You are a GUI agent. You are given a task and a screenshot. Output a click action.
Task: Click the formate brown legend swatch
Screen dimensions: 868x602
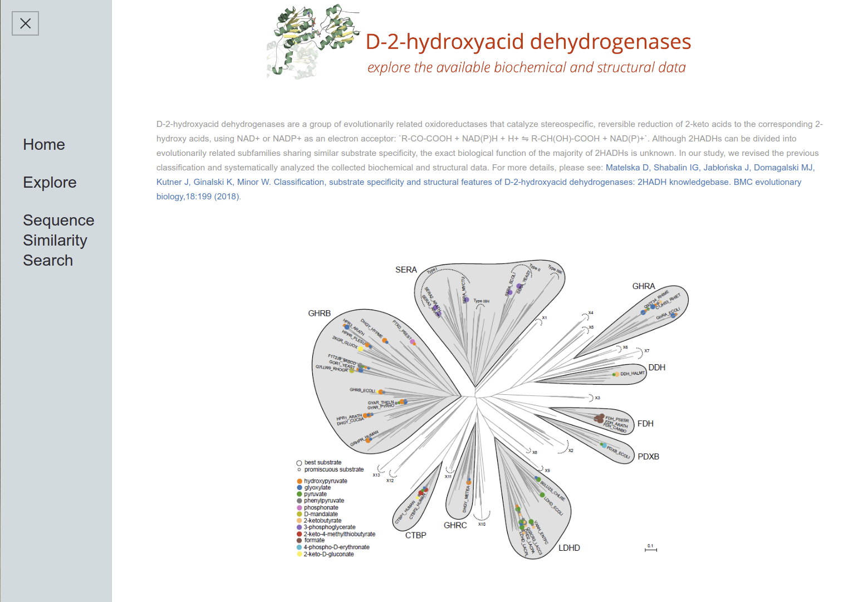(300, 540)
